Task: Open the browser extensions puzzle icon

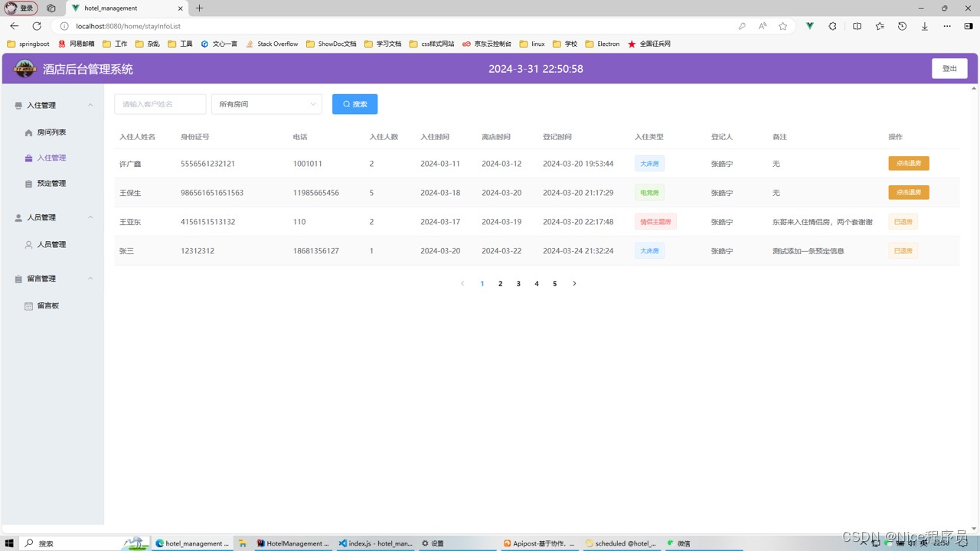Action: pos(833,26)
